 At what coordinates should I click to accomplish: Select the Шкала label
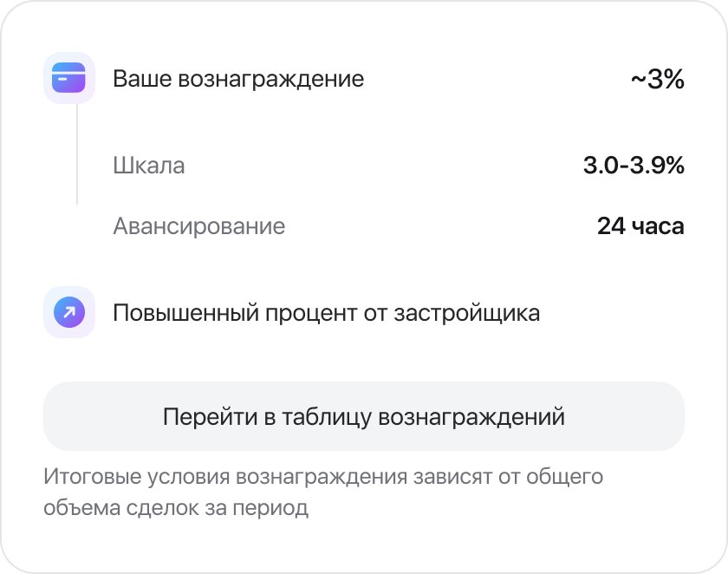tap(148, 166)
